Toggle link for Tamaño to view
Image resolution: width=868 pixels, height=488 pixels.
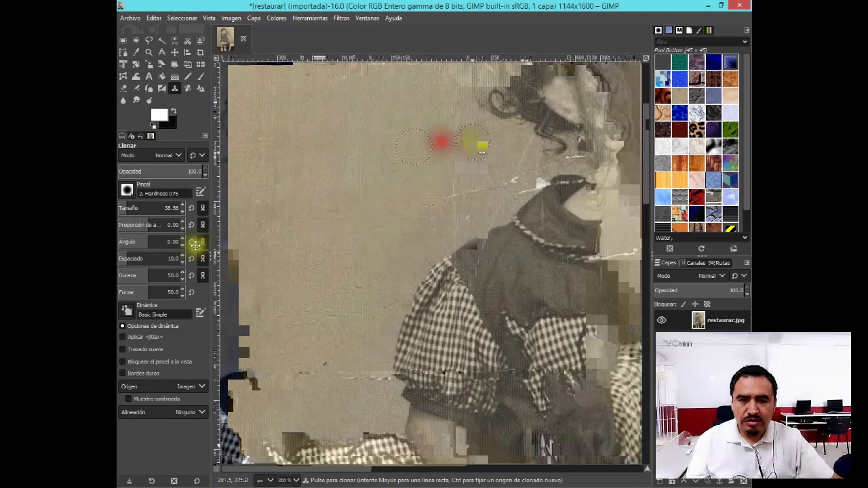point(202,208)
